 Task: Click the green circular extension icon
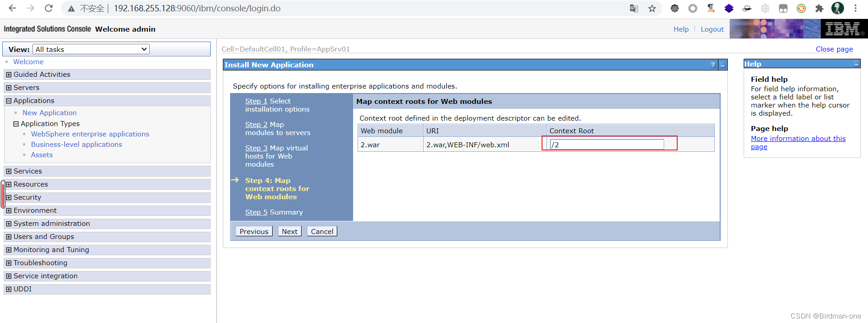point(801,8)
